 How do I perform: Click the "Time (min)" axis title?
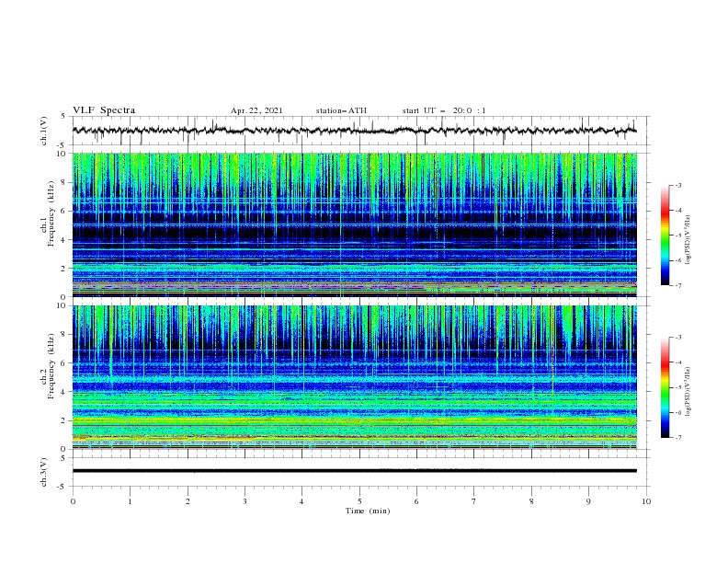click(x=368, y=511)
